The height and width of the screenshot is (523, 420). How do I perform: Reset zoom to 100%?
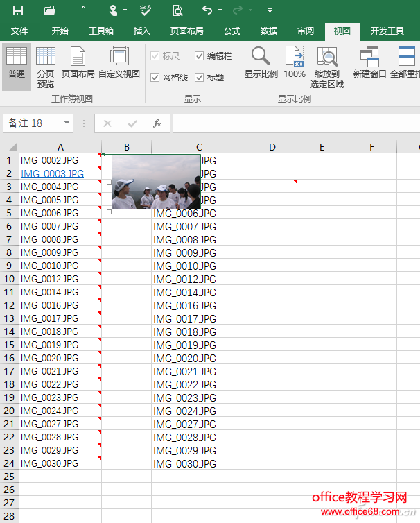point(295,64)
